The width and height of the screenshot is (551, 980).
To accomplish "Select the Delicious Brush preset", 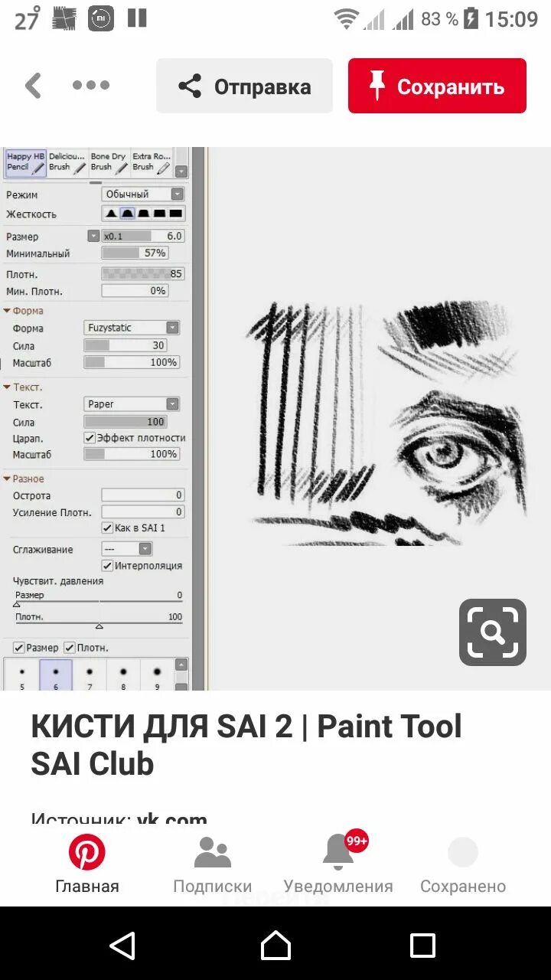I will (x=67, y=163).
